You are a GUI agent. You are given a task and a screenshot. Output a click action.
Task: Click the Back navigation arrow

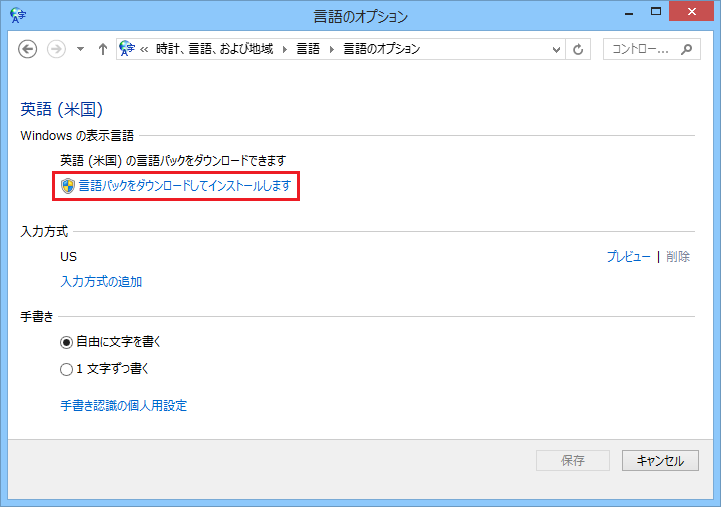[28, 49]
